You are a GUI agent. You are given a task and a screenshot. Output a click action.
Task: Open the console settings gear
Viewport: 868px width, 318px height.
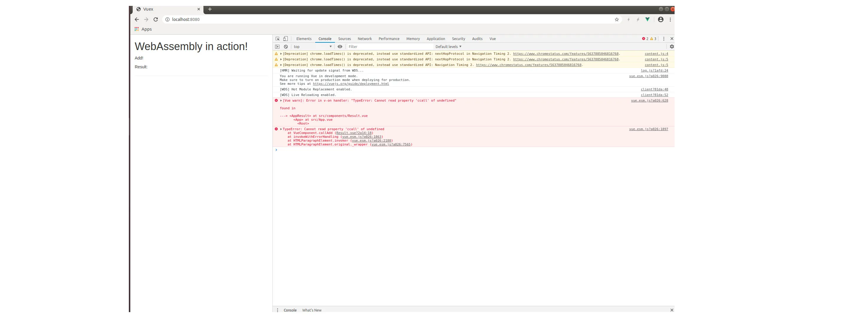click(672, 47)
